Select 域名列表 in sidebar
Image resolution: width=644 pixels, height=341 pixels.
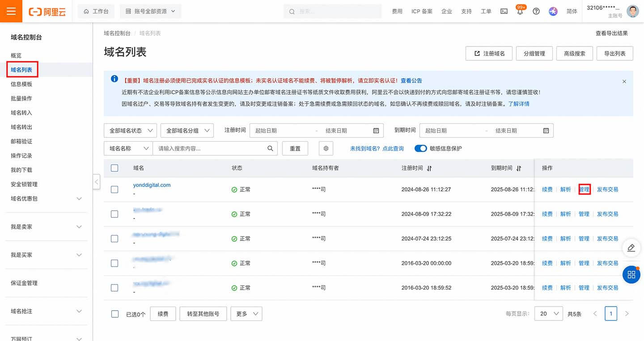click(x=21, y=70)
